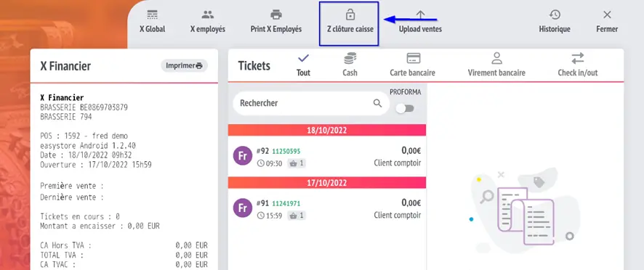644x270 pixels.
Task: Select the Tout tickets filter
Action: tap(303, 65)
